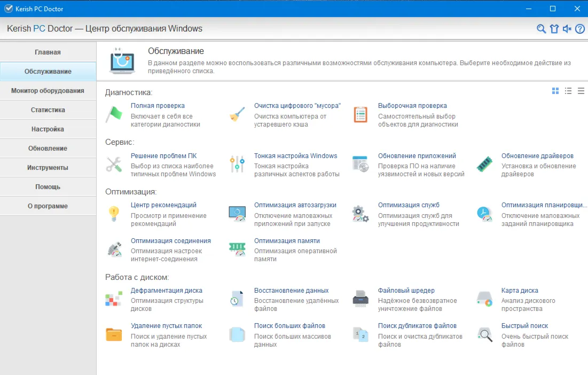Click the lightbulb Центр рекомендаций icon
588x375 pixels.
coord(114,214)
